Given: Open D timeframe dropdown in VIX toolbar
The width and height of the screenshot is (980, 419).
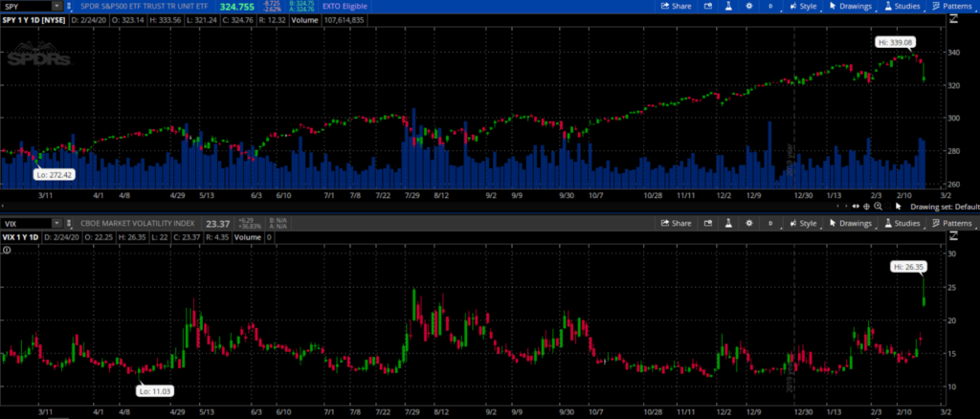Looking at the screenshot, I should coord(770,223).
